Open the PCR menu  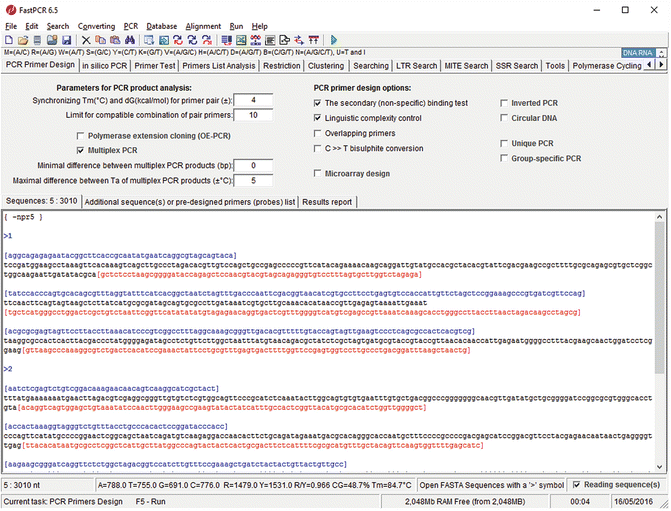point(131,26)
